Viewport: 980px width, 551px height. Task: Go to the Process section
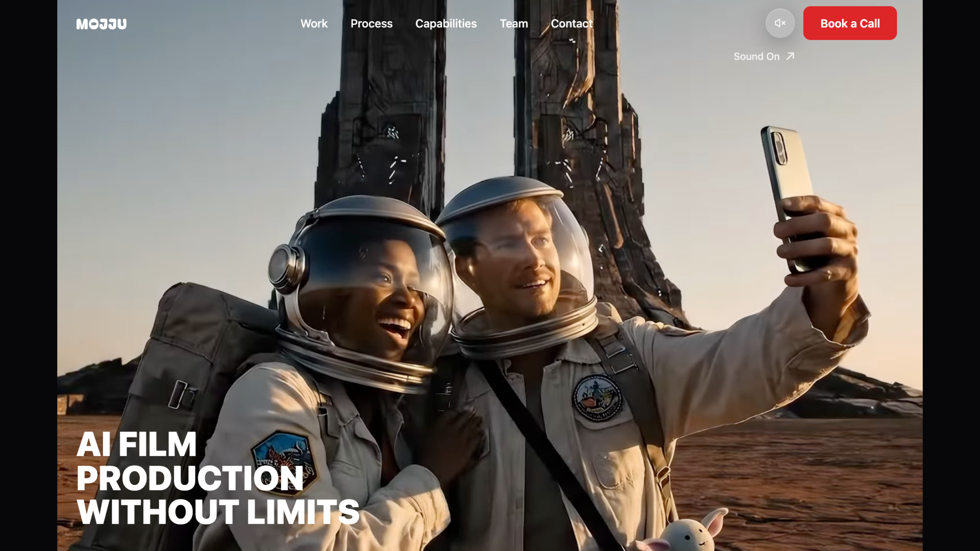[x=371, y=24]
